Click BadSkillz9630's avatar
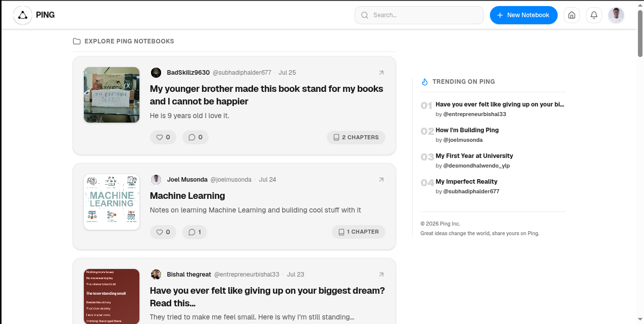Screen dimensions: 644x324 pos(156,73)
